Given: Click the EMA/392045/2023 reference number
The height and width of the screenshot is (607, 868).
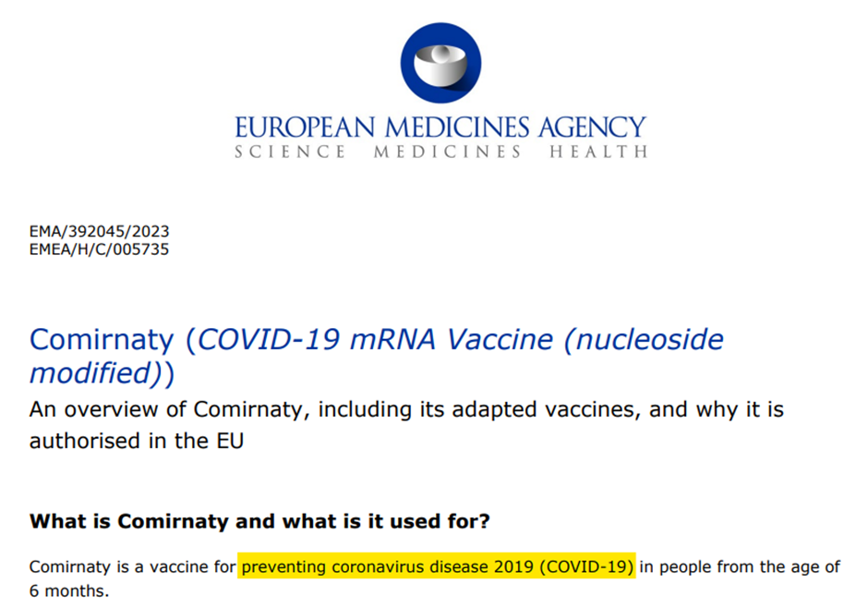Looking at the screenshot, I should point(99,232).
